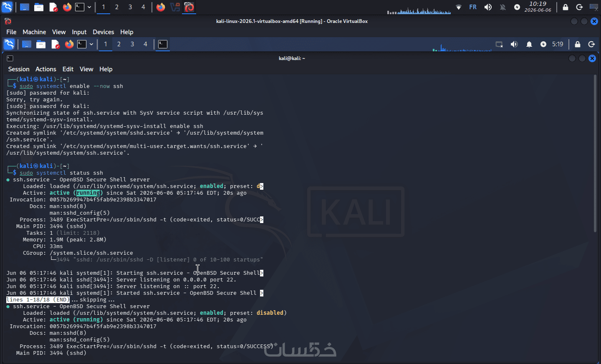
Task: Open the guest display settings tray icon
Action: [x=499, y=44]
